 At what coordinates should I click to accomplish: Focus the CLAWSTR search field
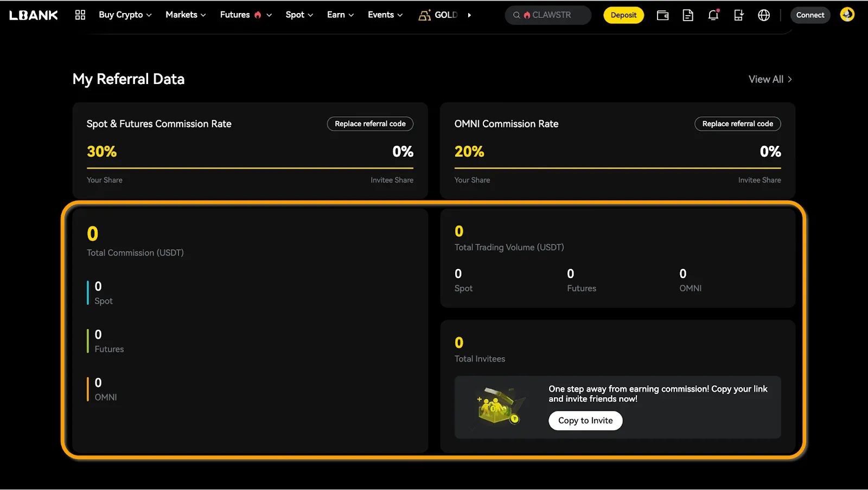(x=548, y=15)
